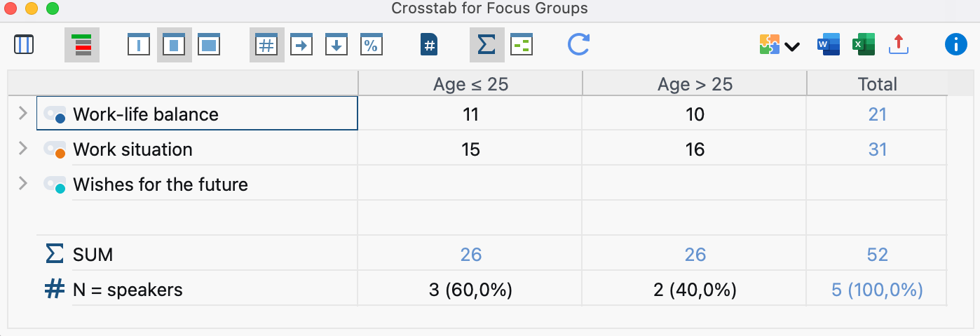Switch to percentage (%) display mode
This screenshot has width=980, height=336.
371,45
